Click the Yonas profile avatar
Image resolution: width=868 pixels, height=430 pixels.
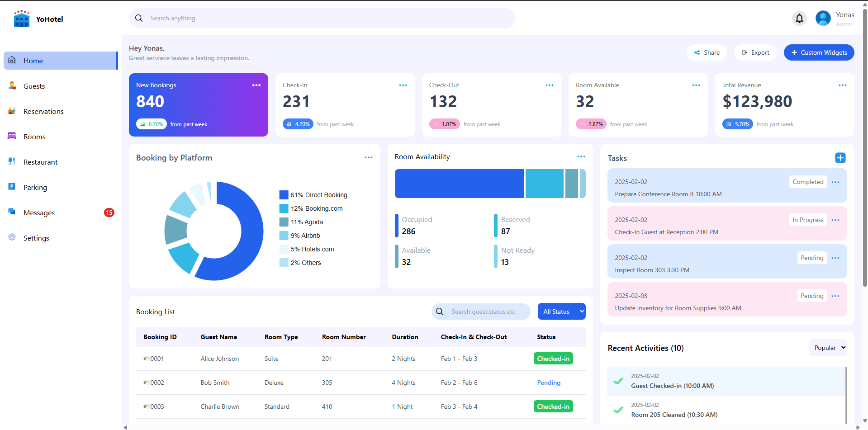point(823,19)
